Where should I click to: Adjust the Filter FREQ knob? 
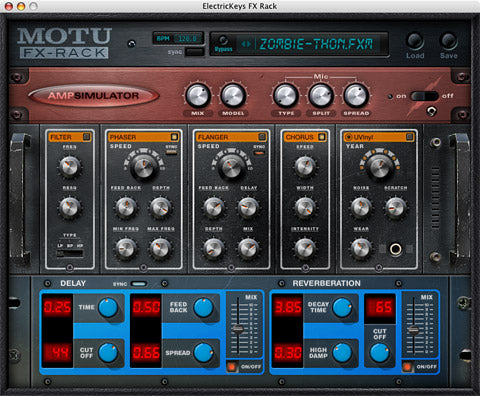click(70, 166)
